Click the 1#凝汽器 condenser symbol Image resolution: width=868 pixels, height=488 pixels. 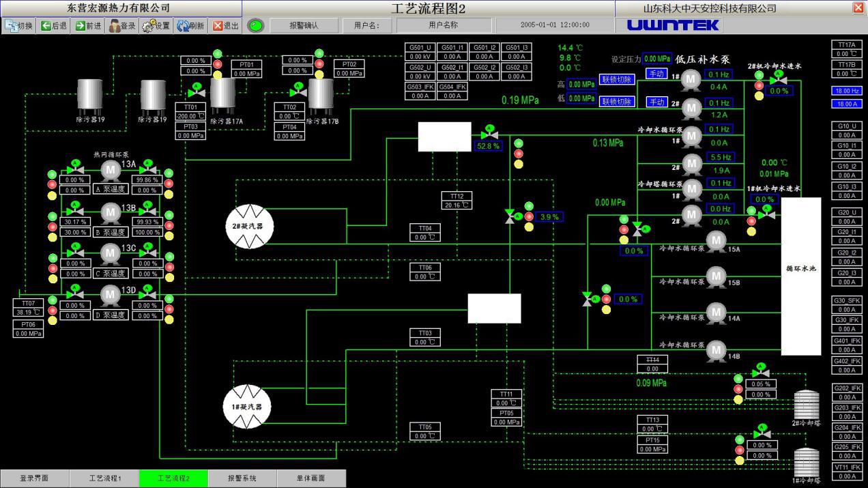[x=248, y=407]
